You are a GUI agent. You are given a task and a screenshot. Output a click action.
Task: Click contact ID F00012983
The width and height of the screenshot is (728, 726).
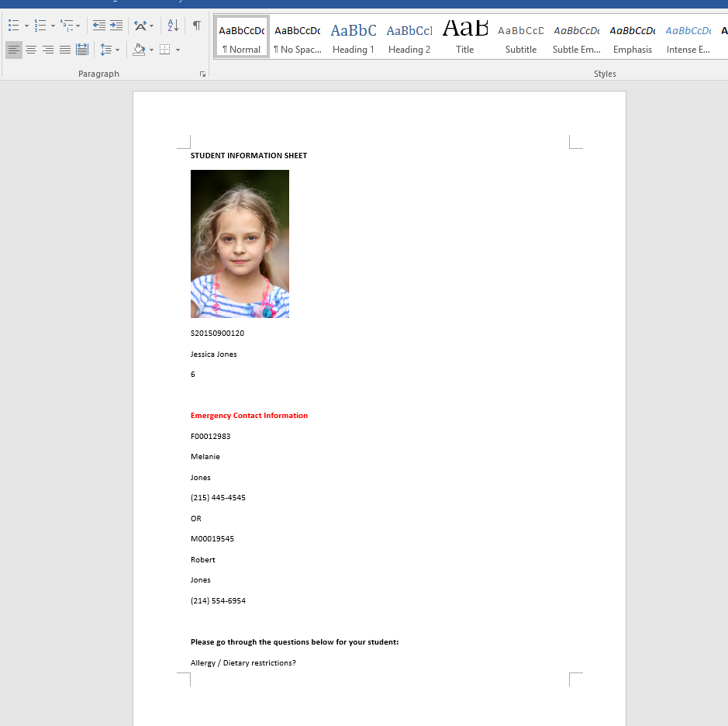(210, 436)
